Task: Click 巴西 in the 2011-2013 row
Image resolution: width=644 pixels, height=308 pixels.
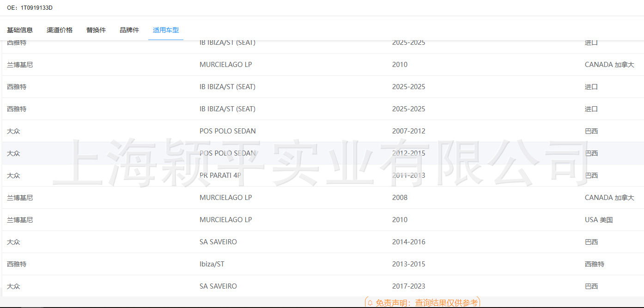Action: coord(591,175)
